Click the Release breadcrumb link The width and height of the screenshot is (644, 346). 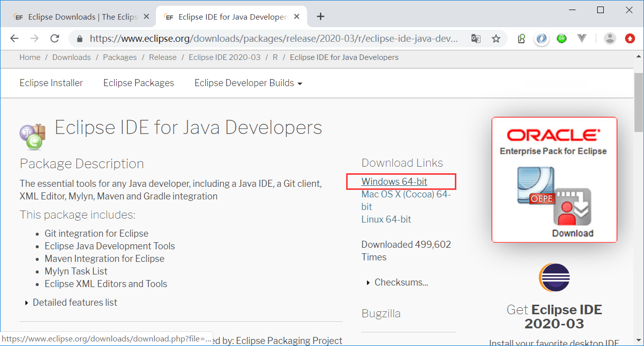(x=163, y=57)
